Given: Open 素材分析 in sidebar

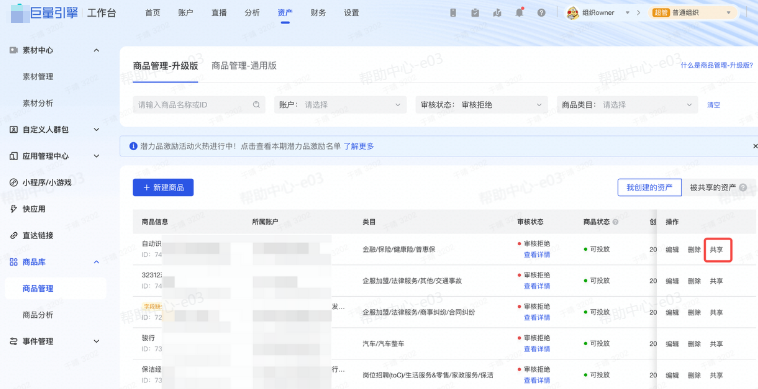Looking at the screenshot, I should [x=38, y=103].
